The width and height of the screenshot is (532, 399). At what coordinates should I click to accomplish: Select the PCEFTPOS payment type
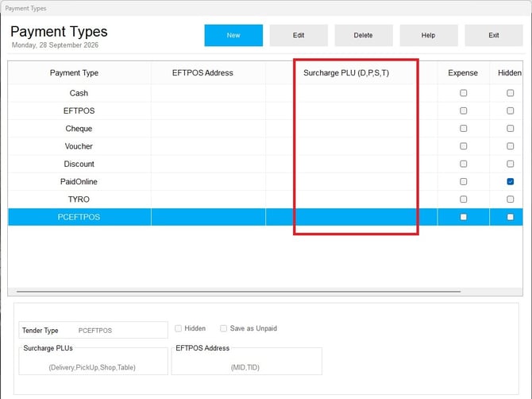265,217
